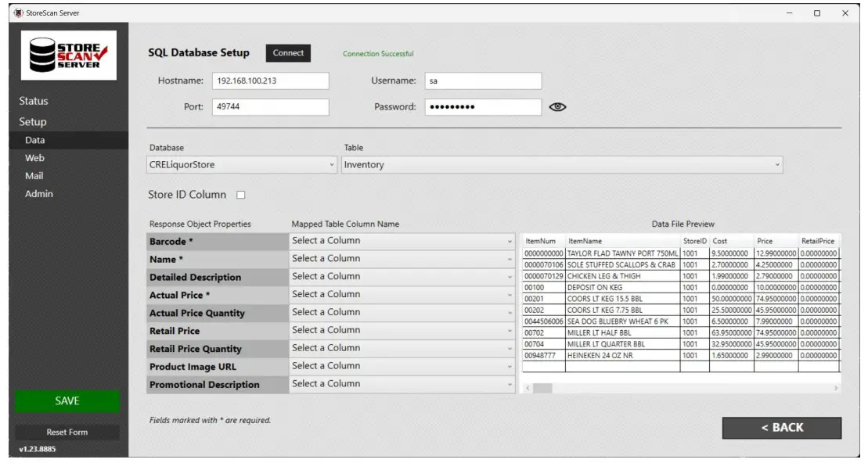Select the COORS LT KEG 7.75 BBL cell
This screenshot has height=463, width=868.
point(623,310)
